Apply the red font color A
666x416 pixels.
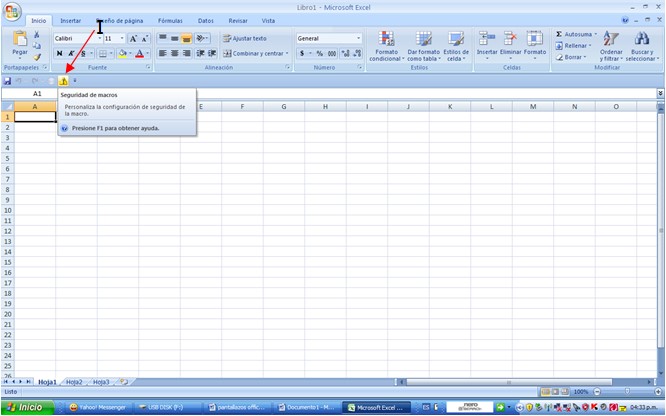(x=139, y=54)
